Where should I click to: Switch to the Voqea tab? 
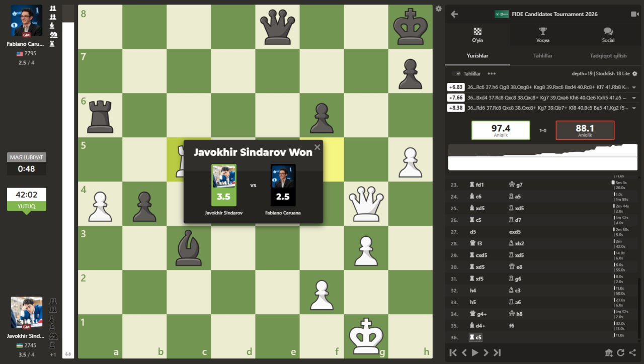[x=542, y=35]
